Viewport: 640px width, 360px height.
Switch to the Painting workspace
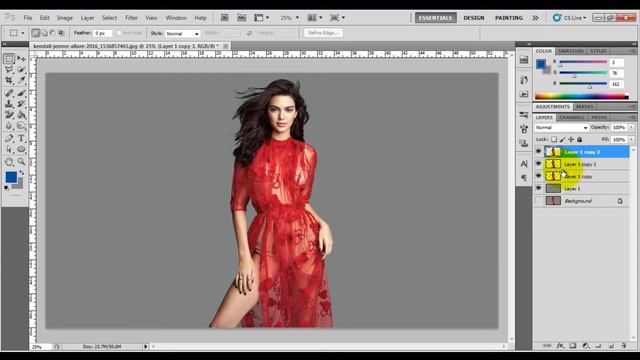coord(509,18)
